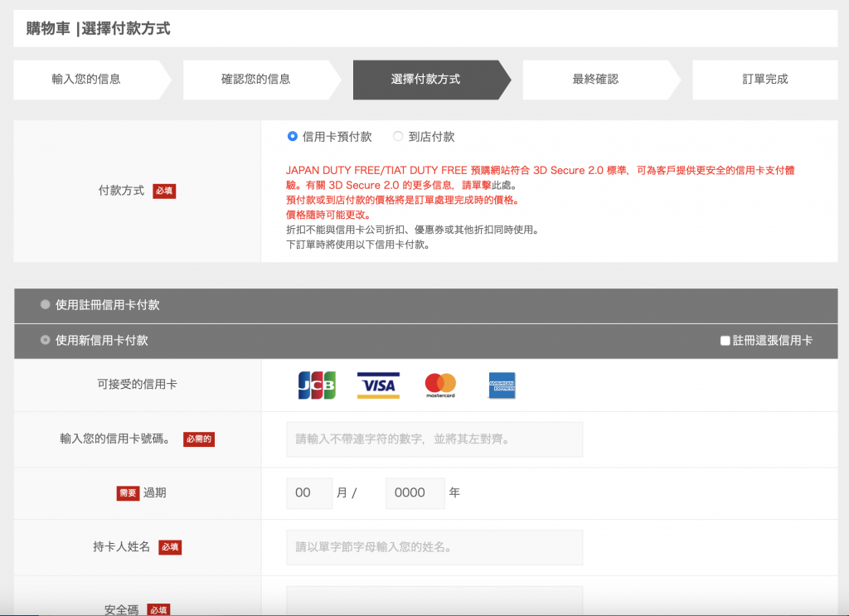Choose 使用註冊信用卡付款 radio option
Viewport: 849px width, 616px height.
click(x=46, y=305)
